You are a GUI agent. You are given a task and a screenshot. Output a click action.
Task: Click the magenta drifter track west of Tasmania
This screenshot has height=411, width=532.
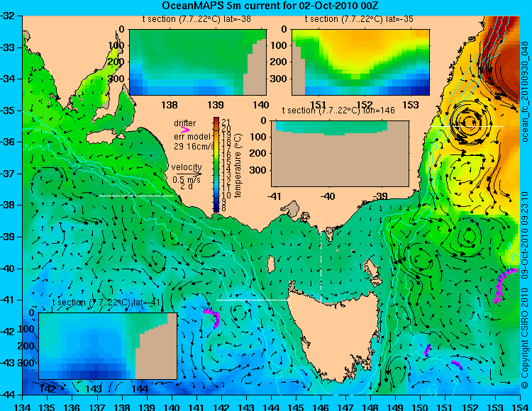[213, 317]
